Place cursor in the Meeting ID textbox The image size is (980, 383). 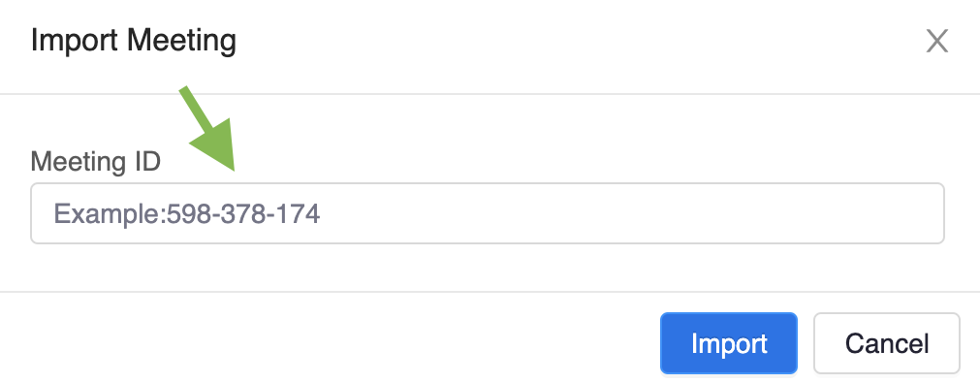[487, 213]
